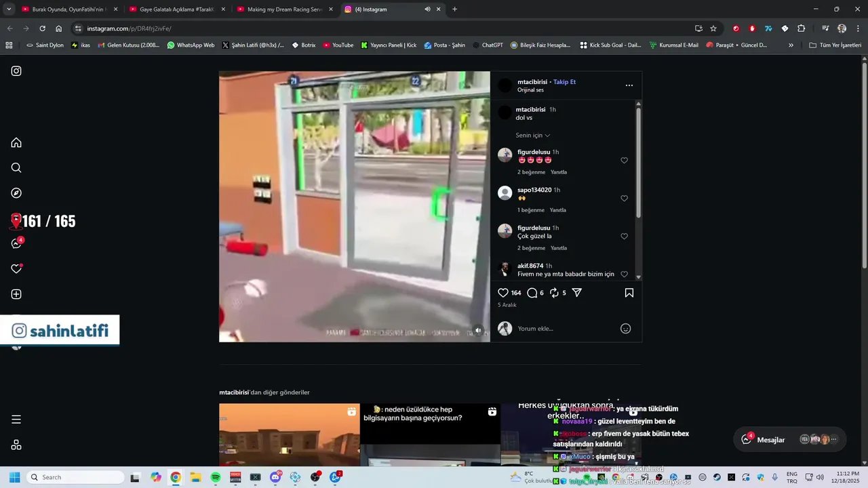Click the page vertical scrollbar
Screen dimensions: 868x488
pyautogui.click(x=865, y=166)
